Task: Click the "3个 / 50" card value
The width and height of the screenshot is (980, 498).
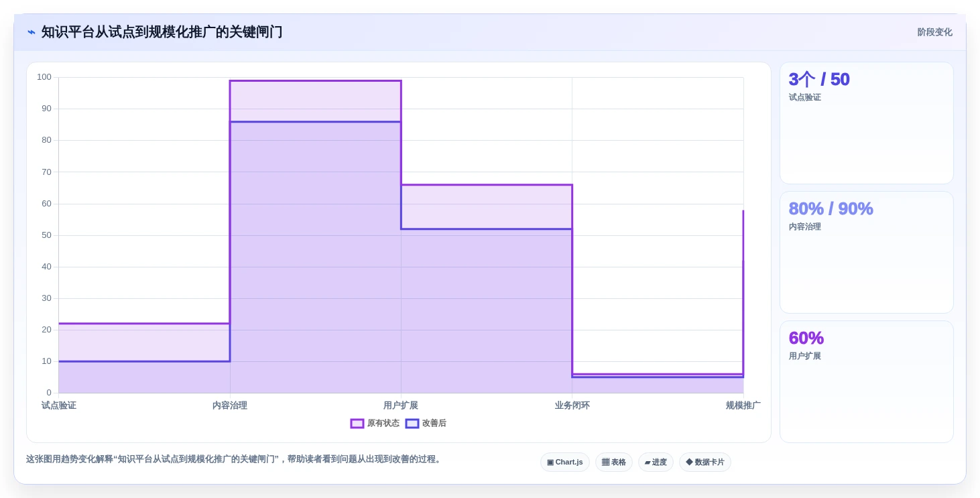Action: [819, 79]
